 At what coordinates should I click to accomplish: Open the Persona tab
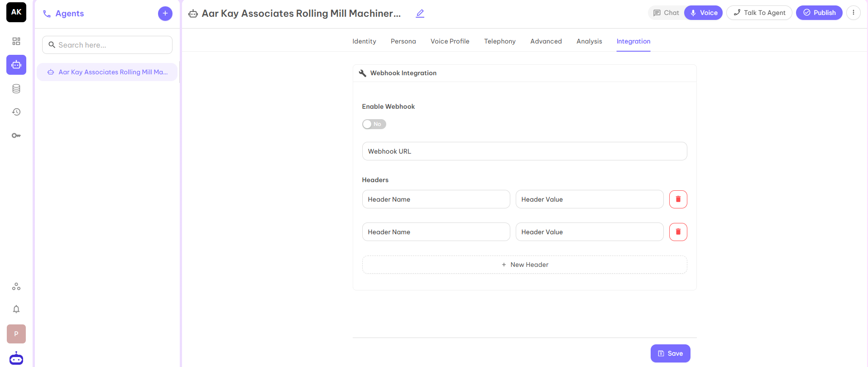(x=403, y=41)
